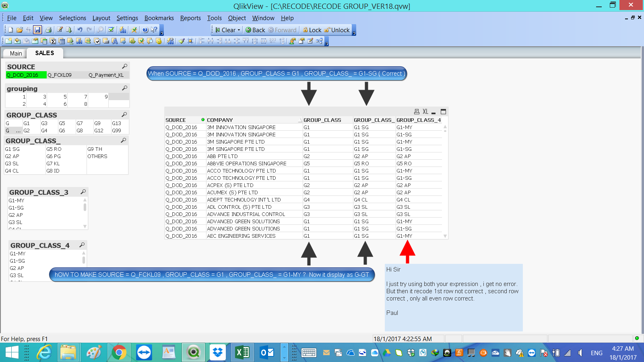Activate the What's This help pointer
Screen dimensions: 644x362
point(154,30)
